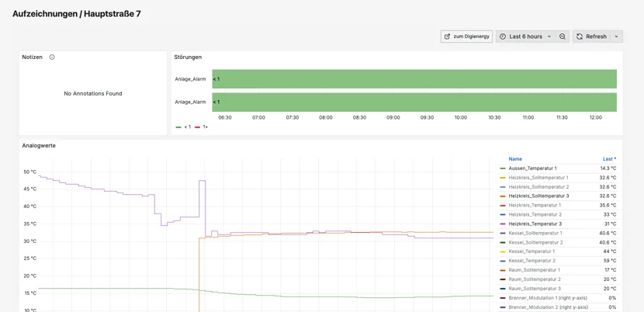Toggle the Heizkreis_Solltemperatur 1 series
This screenshot has height=312, width=644.
538,178
